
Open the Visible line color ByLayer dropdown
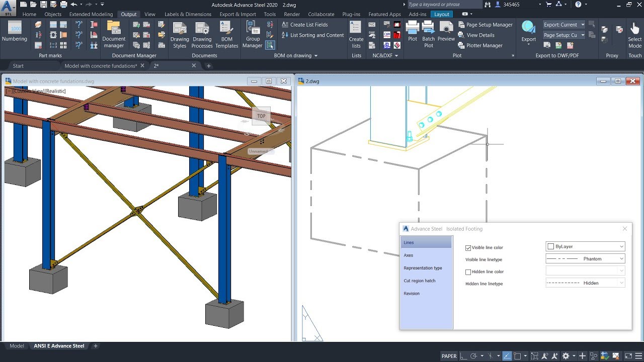(x=585, y=246)
